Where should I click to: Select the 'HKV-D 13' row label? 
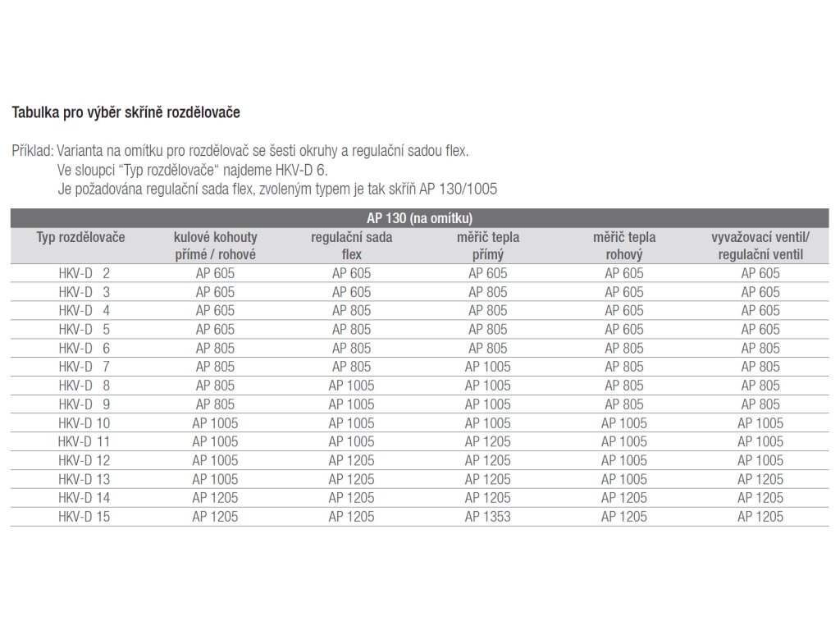click(x=84, y=479)
